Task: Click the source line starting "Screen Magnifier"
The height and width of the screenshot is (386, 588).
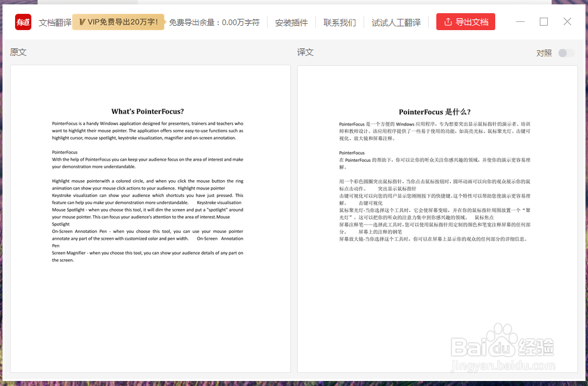Action: tap(147, 253)
